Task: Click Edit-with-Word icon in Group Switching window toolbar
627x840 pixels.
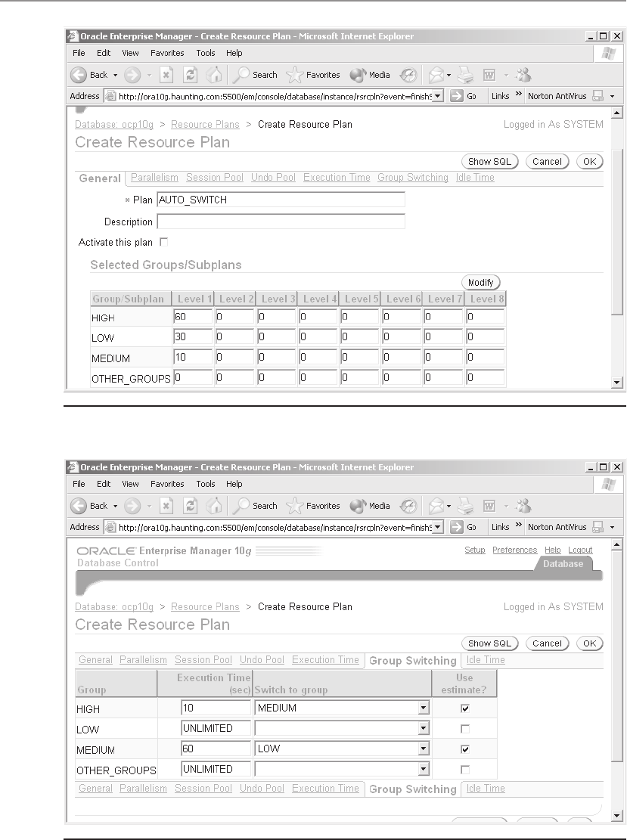Action: pos(489,506)
